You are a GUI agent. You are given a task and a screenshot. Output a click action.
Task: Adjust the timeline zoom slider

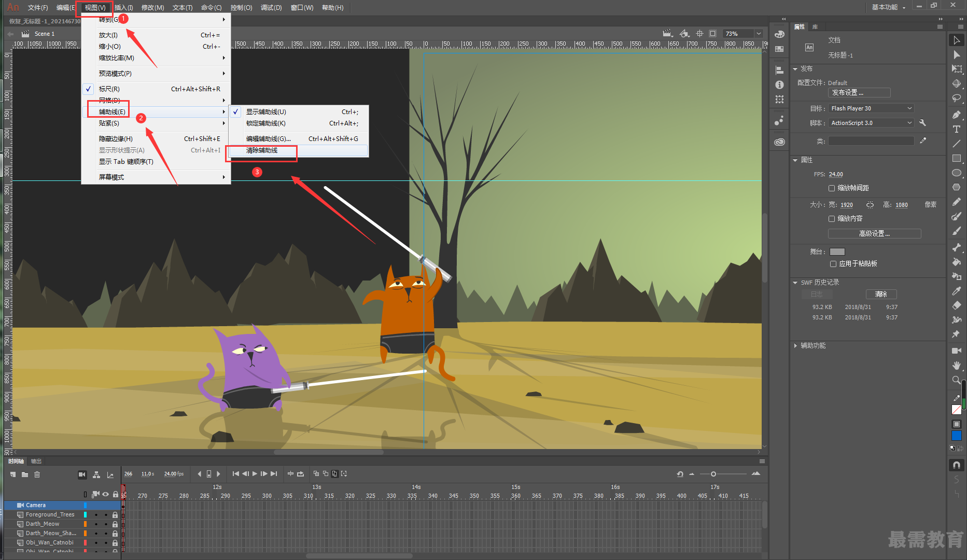point(713,474)
